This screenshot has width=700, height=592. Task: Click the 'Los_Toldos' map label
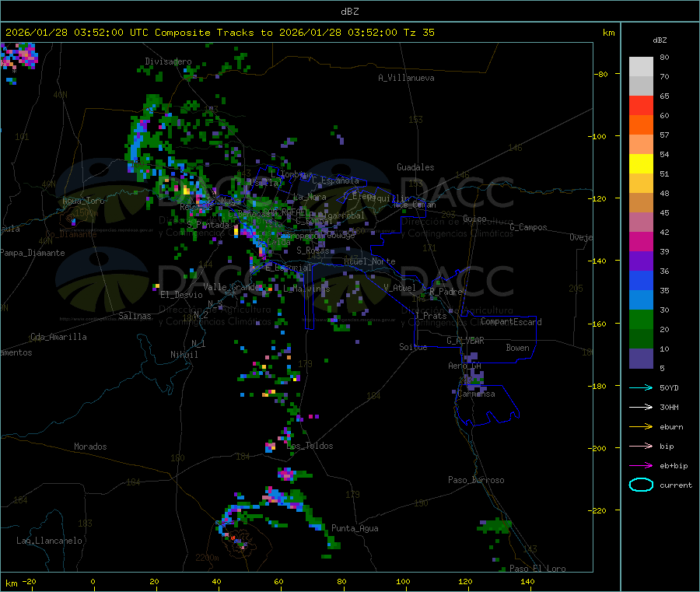[x=310, y=446]
